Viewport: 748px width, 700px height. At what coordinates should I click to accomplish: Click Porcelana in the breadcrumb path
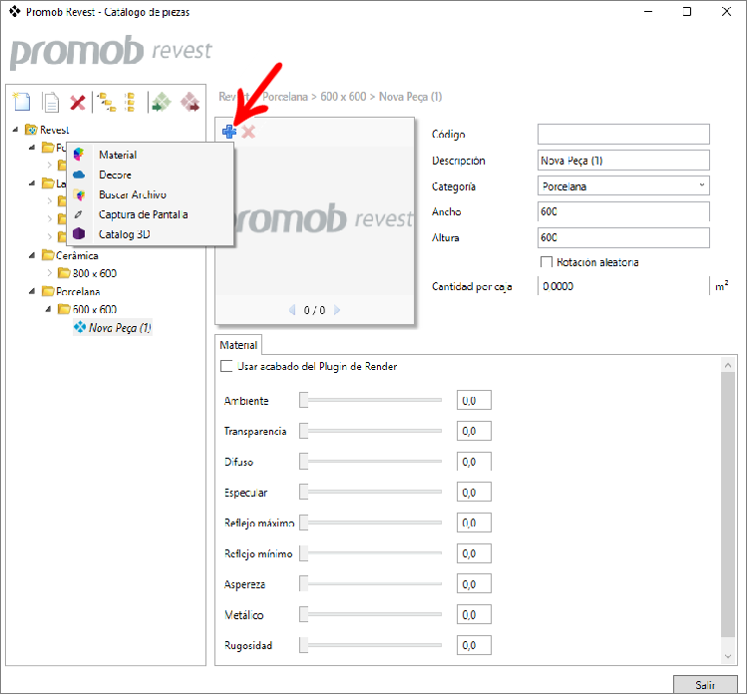(285, 97)
